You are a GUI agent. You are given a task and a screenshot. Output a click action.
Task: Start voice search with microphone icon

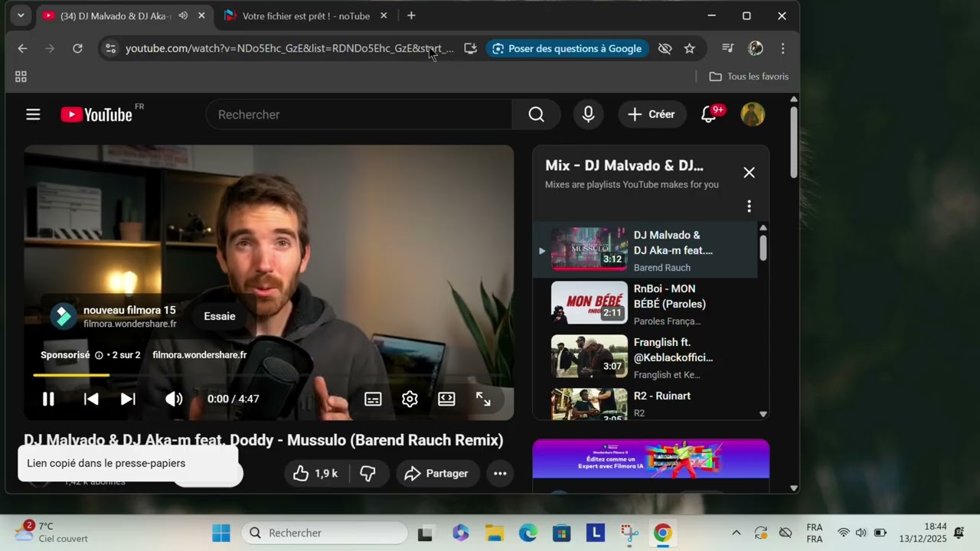(x=588, y=115)
